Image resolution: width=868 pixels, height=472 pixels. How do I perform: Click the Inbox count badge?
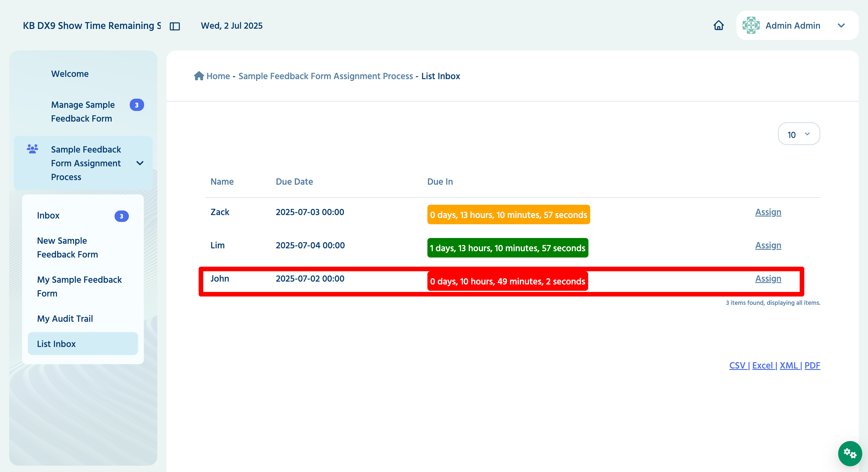coord(122,216)
